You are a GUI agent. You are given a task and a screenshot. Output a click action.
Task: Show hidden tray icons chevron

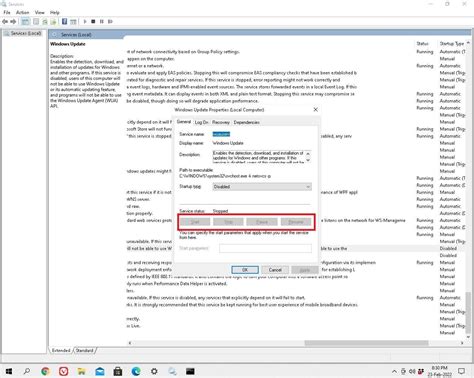(394, 371)
